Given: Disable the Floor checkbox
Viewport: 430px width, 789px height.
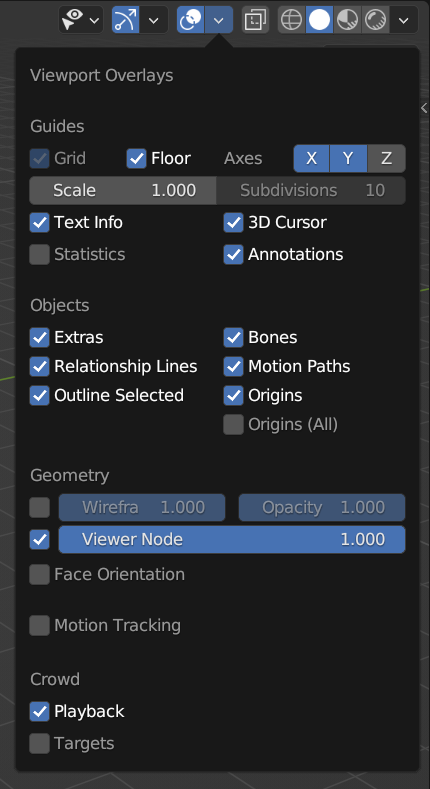Looking at the screenshot, I should coord(136,159).
